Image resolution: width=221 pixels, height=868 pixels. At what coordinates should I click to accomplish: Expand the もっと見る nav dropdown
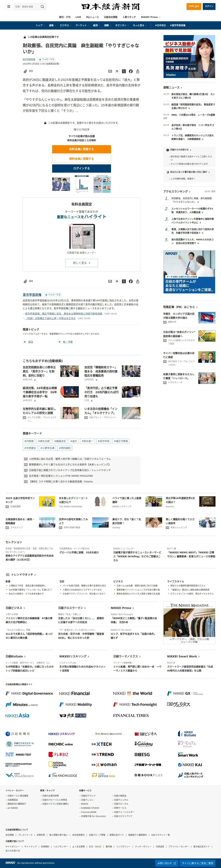[140, 25]
